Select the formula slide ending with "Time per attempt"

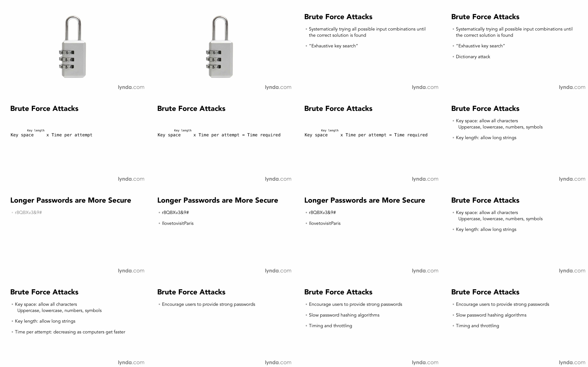click(73, 138)
